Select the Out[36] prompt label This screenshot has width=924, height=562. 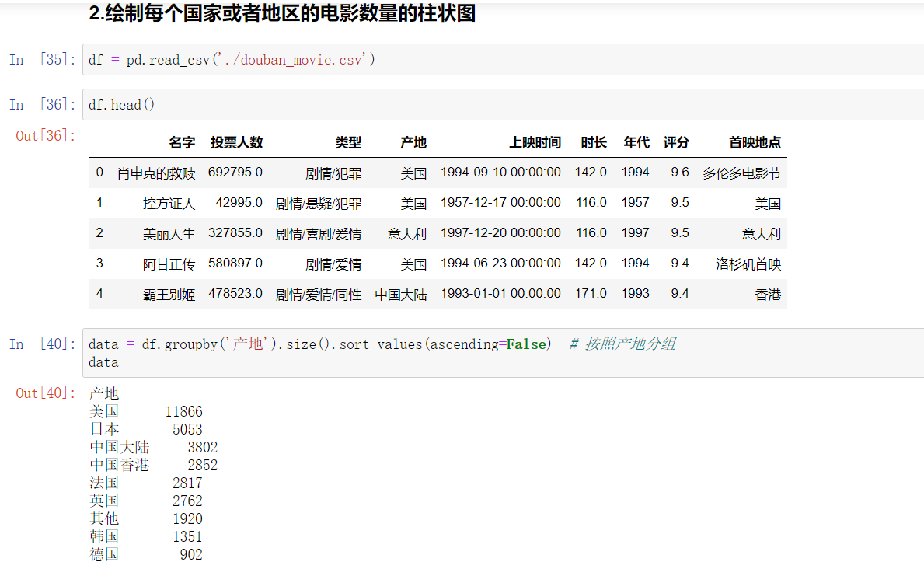coord(46,135)
